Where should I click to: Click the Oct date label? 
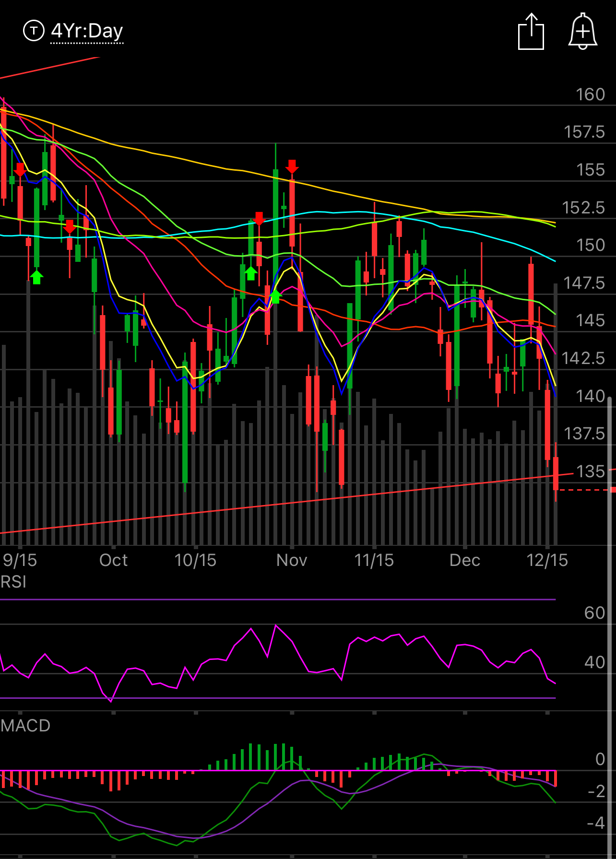coord(113,560)
